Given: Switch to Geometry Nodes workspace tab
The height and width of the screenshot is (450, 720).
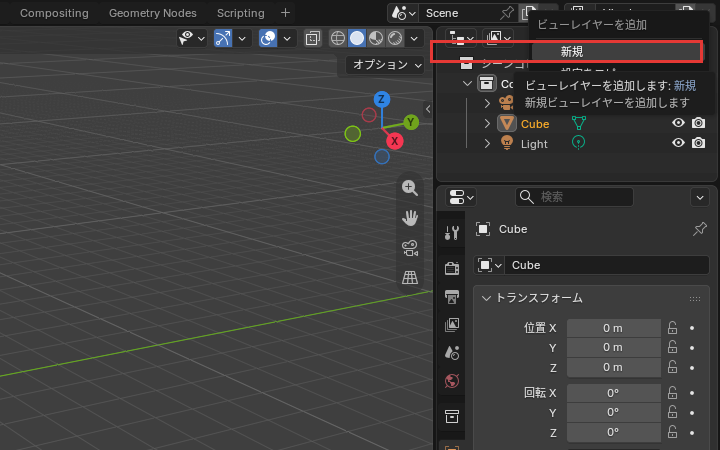Looking at the screenshot, I should (x=152, y=13).
